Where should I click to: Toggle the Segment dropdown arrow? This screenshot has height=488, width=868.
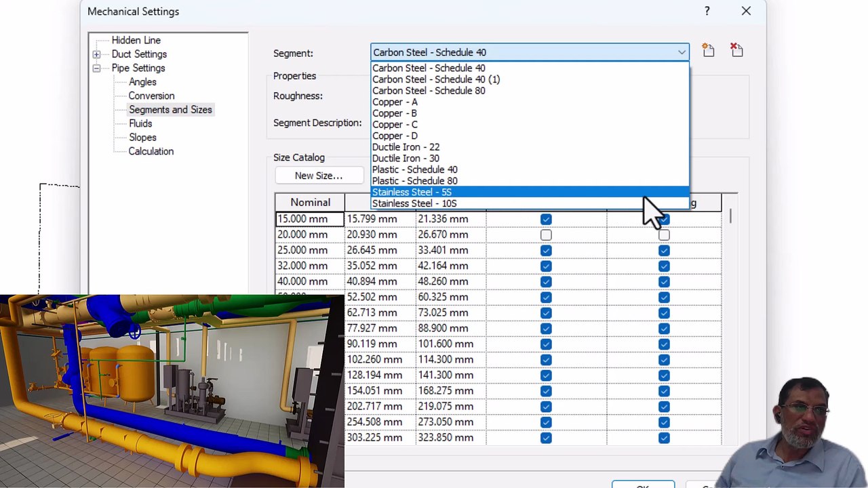[682, 52]
